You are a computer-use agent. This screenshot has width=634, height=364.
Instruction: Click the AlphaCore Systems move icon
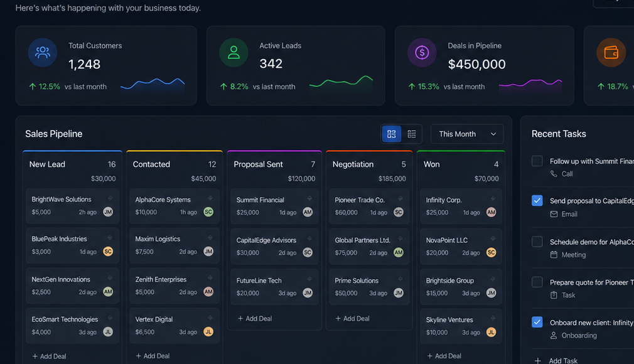pyautogui.click(x=210, y=198)
